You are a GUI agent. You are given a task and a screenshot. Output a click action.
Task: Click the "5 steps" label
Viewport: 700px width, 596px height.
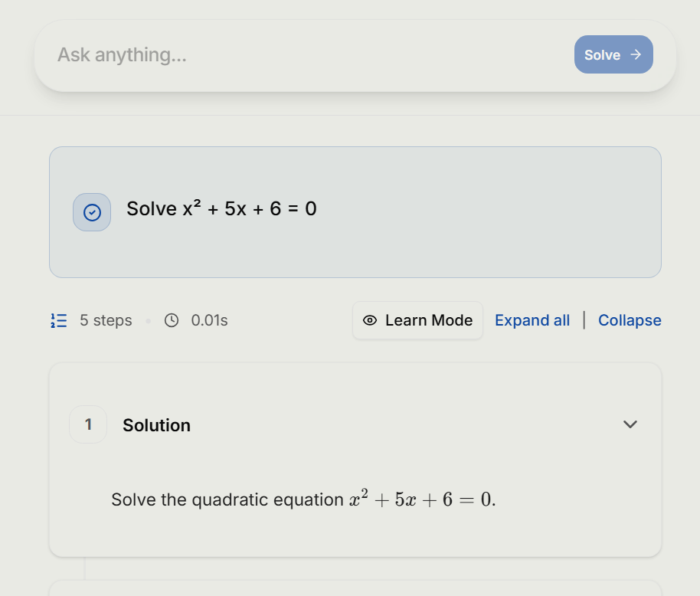[104, 320]
